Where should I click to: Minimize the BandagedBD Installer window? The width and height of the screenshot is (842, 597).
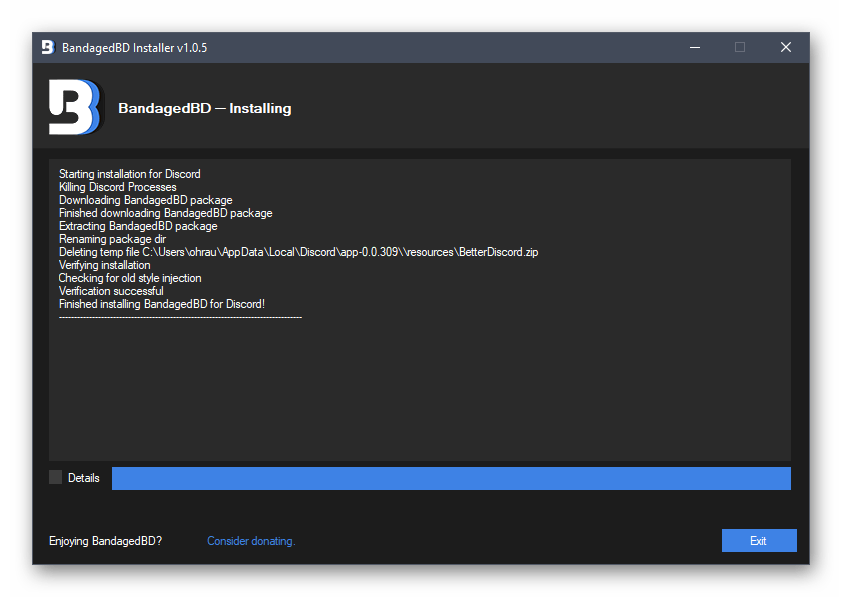tap(694, 47)
